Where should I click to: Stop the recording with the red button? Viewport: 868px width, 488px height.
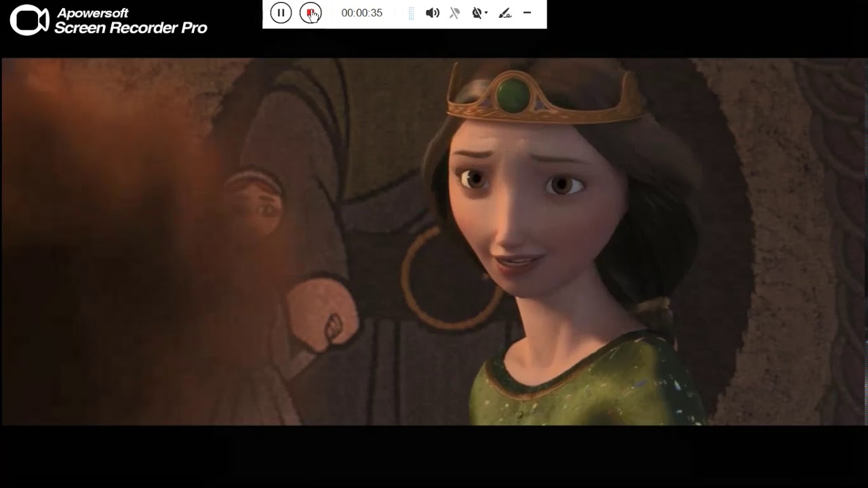(x=311, y=13)
